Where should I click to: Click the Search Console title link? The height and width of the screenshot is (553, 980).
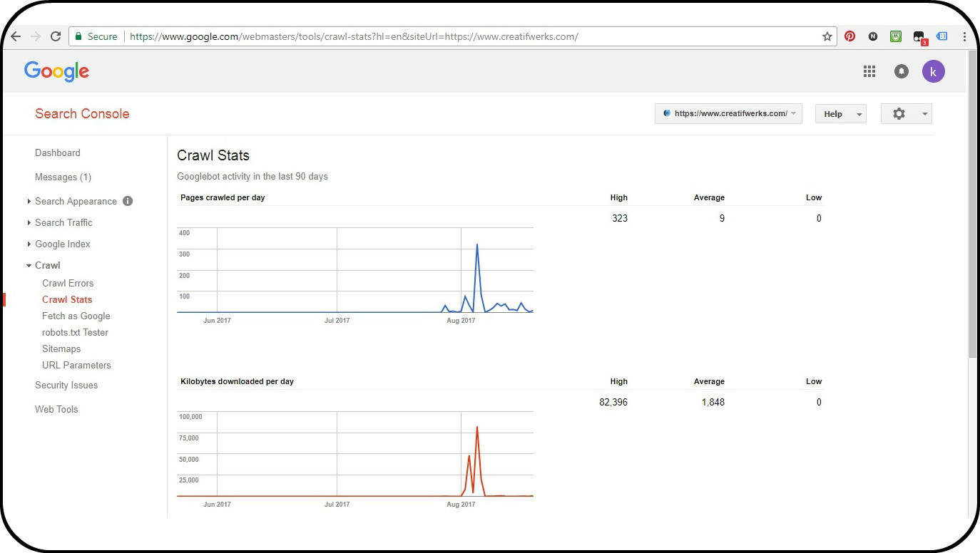pos(82,113)
